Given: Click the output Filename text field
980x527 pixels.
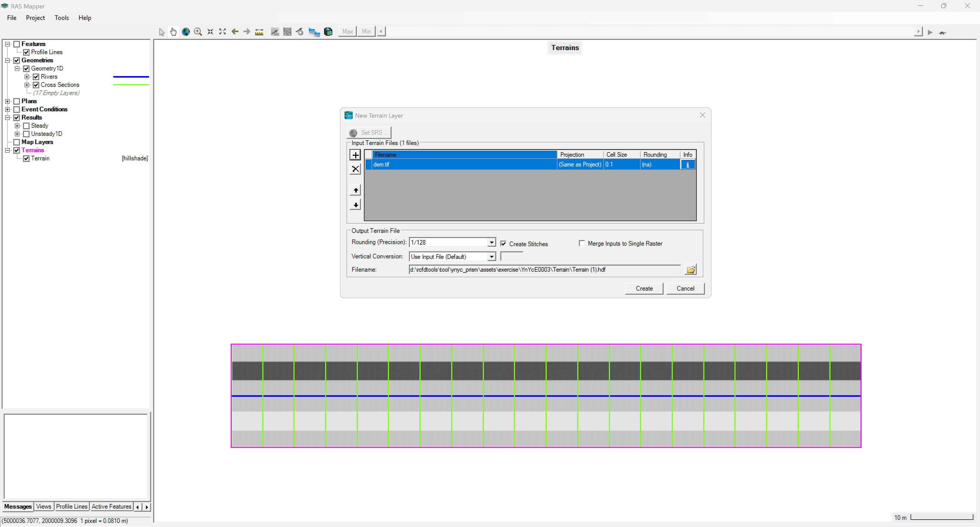Looking at the screenshot, I should [544, 270].
